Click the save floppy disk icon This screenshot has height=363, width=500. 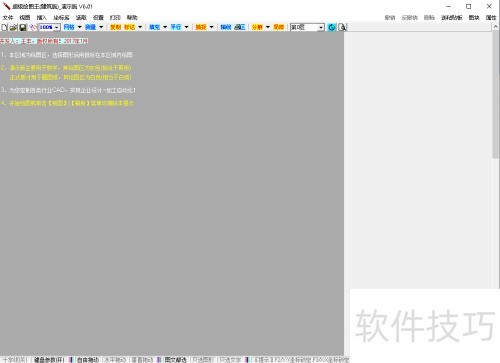click(x=23, y=27)
